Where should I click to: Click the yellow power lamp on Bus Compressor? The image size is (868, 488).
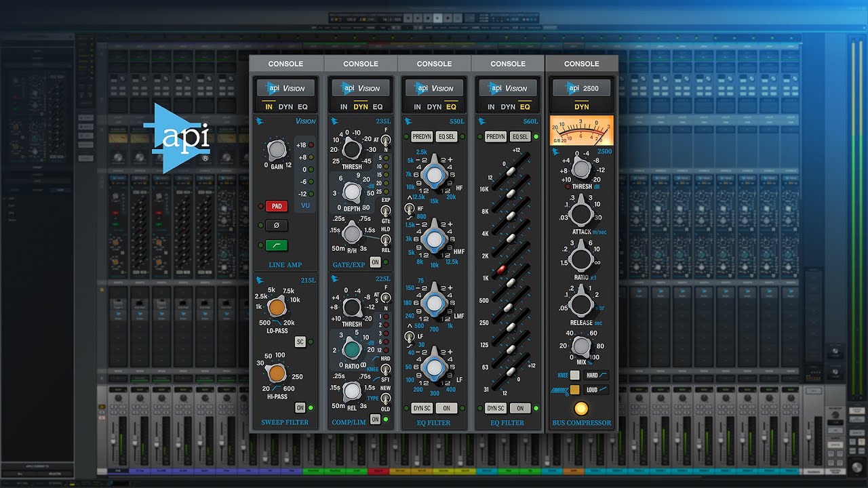click(580, 408)
